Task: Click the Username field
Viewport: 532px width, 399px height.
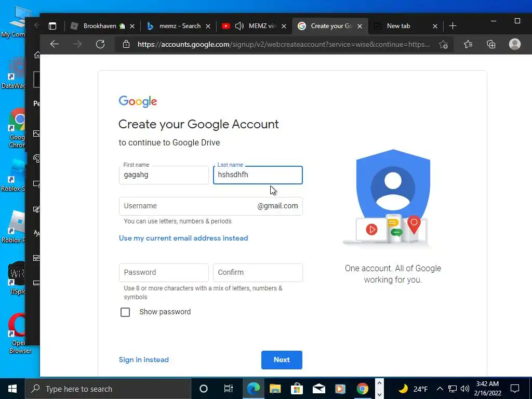Action: point(211,206)
